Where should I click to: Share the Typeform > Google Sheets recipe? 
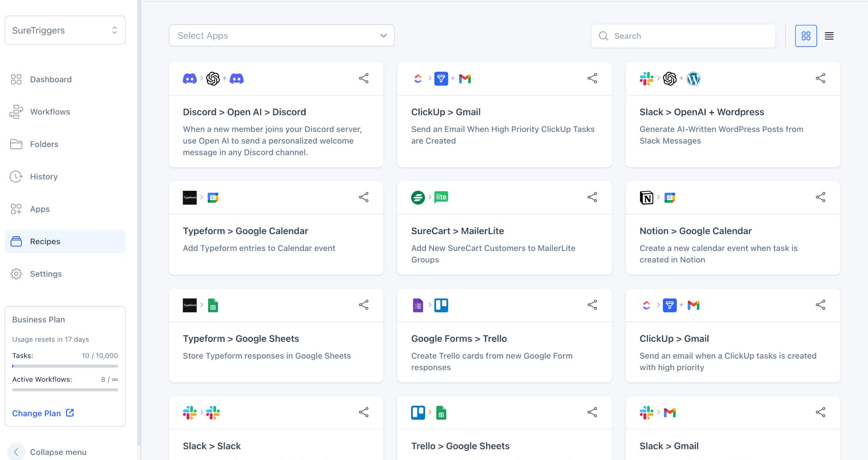(364, 305)
